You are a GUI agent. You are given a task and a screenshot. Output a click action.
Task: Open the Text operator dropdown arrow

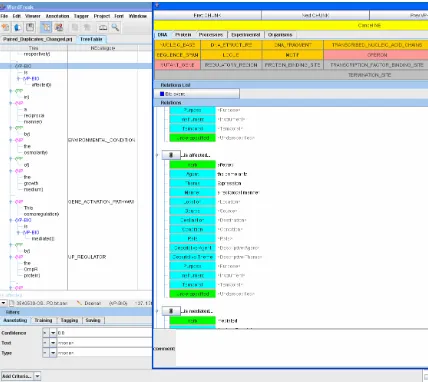53,343
